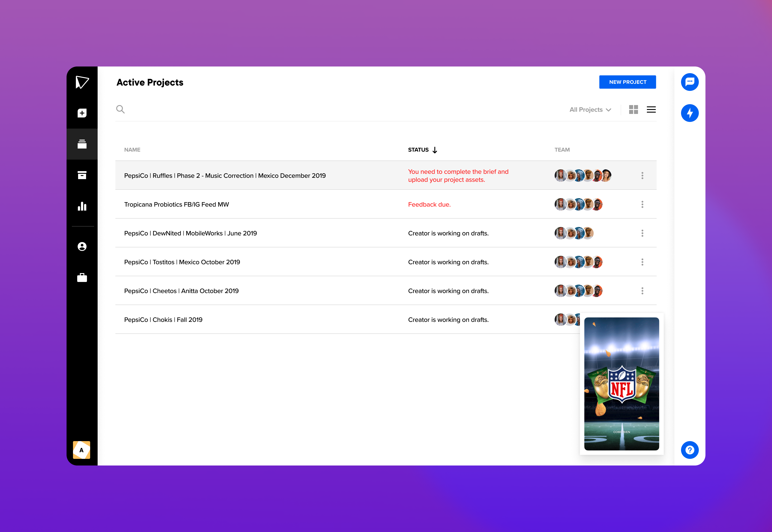Open more options for the Cheetos Anitta project

[x=642, y=291]
